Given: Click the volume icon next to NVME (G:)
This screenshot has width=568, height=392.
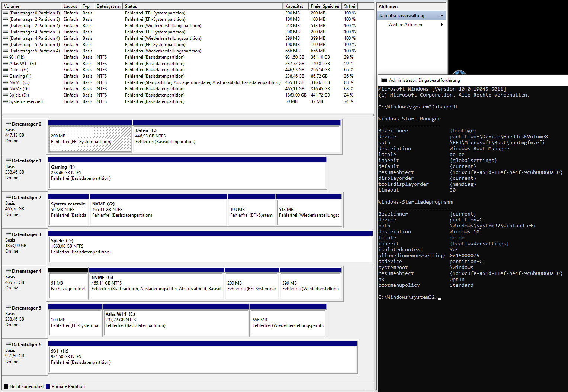Looking at the screenshot, I should click(x=6, y=89).
